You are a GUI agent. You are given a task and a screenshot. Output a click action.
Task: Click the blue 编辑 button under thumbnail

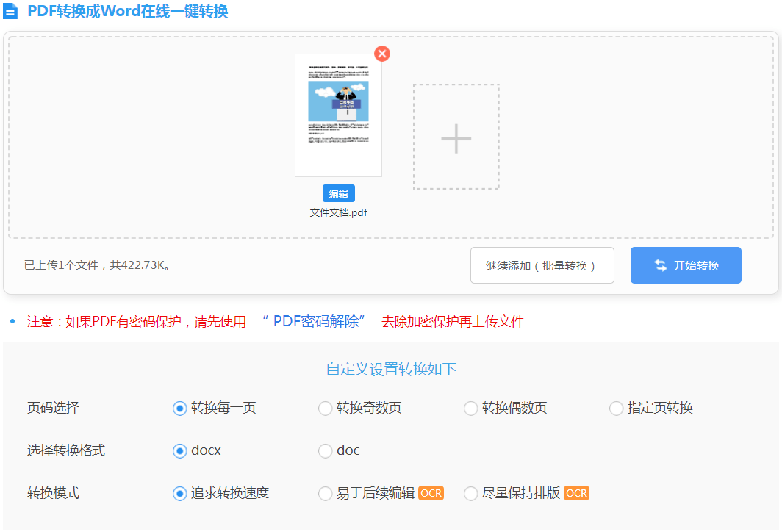tap(339, 193)
